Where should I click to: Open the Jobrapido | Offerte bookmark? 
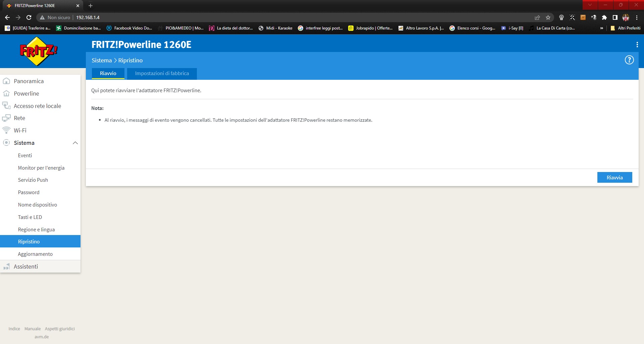370,28
